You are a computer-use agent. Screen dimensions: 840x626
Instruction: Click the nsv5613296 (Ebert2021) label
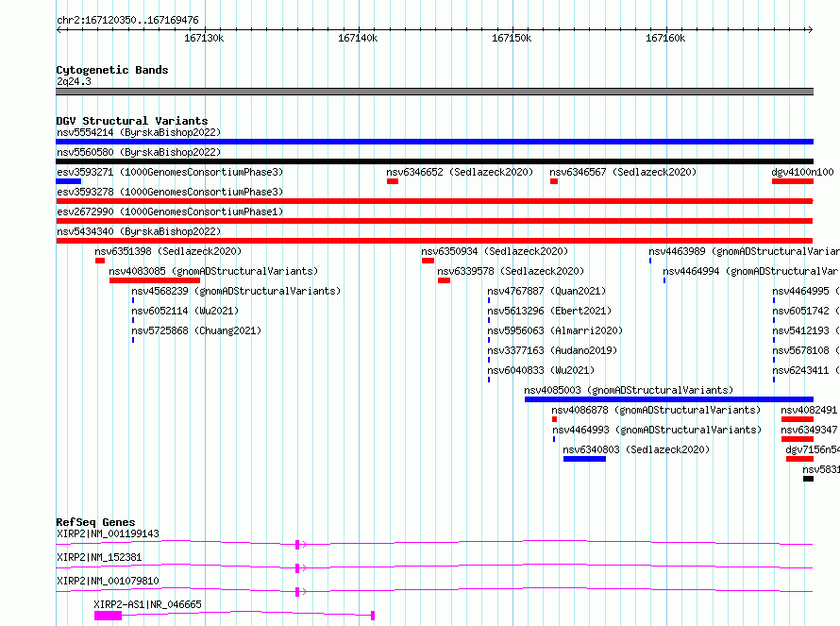[x=549, y=311]
